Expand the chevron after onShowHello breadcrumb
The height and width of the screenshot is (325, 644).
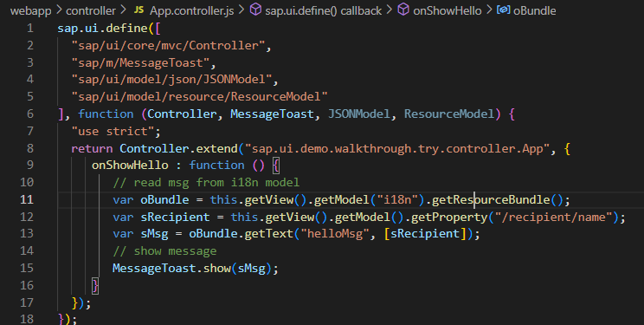point(489,10)
